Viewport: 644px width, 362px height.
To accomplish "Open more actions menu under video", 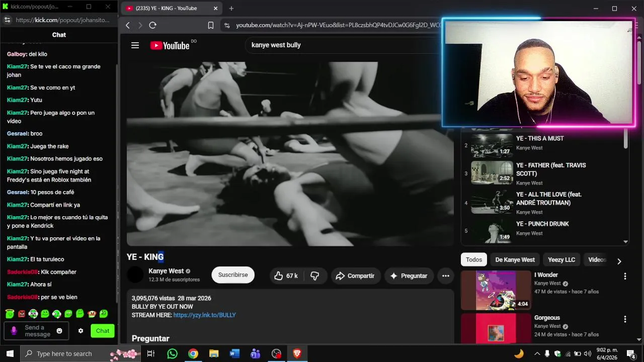I will tap(445, 276).
